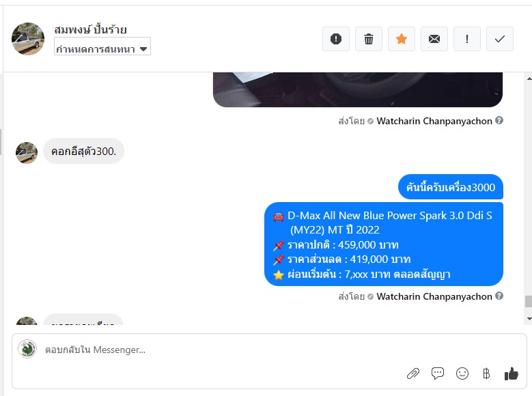Open the car interior photo message
532x396 pixels.
(x=358, y=89)
